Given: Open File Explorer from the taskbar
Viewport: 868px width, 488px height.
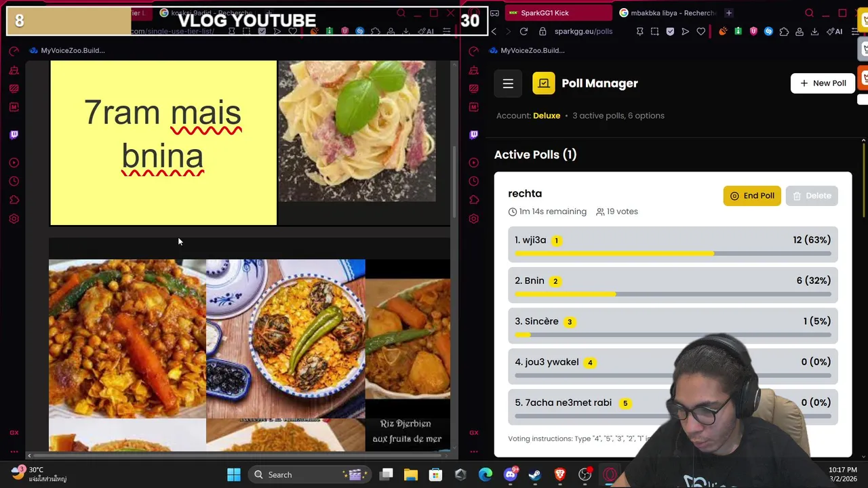Looking at the screenshot, I should [x=411, y=474].
